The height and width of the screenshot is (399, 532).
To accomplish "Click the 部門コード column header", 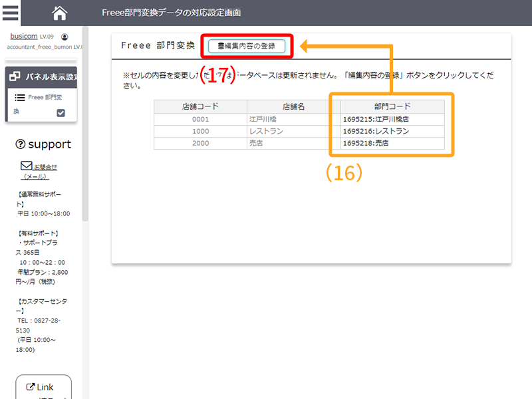I will (x=392, y=106).
